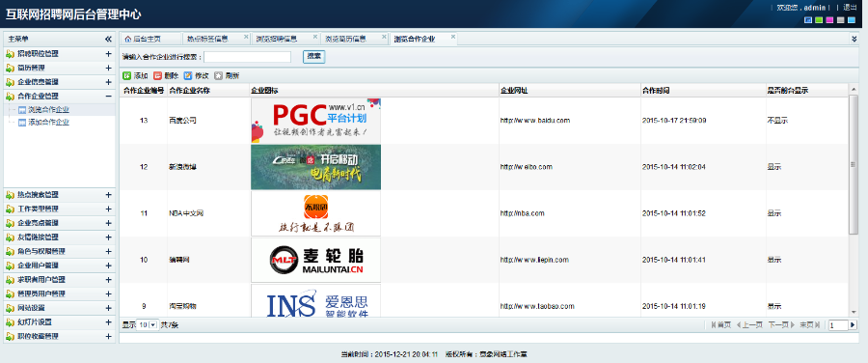
Task: Open the tab overflow double-arrow at far right
Action: click(x=854, y=40)
